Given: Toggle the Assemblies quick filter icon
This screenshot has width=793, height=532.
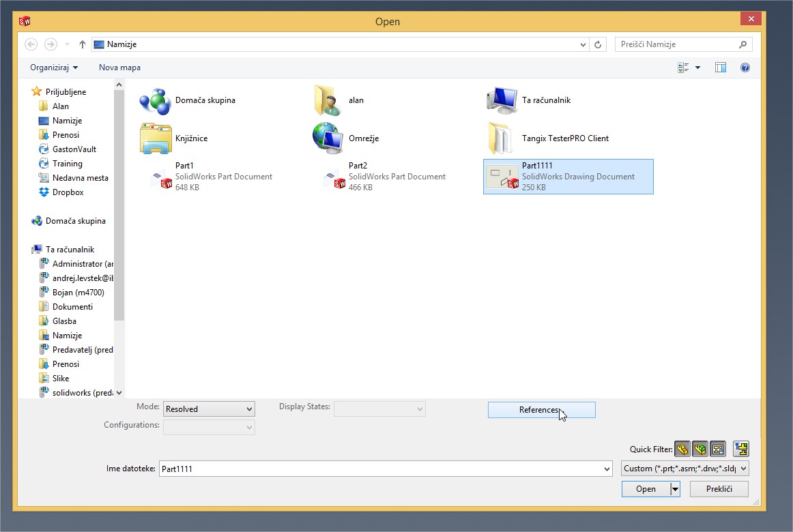Looking at the screenshot, I should [x=700, y=449].
